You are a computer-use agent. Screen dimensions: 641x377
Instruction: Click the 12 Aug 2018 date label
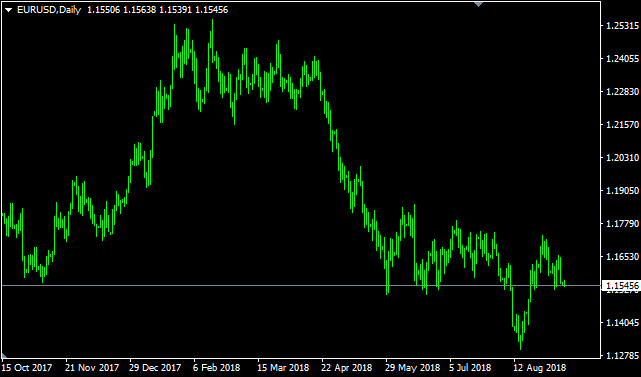[540, 368]
